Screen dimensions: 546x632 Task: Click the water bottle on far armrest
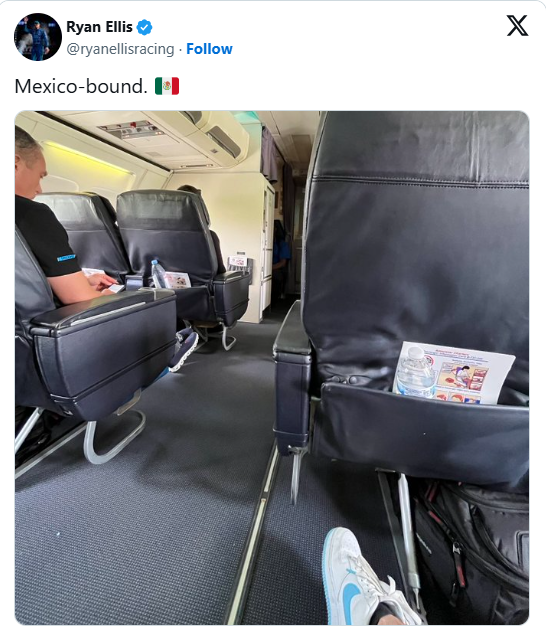[x=157, y=274]
